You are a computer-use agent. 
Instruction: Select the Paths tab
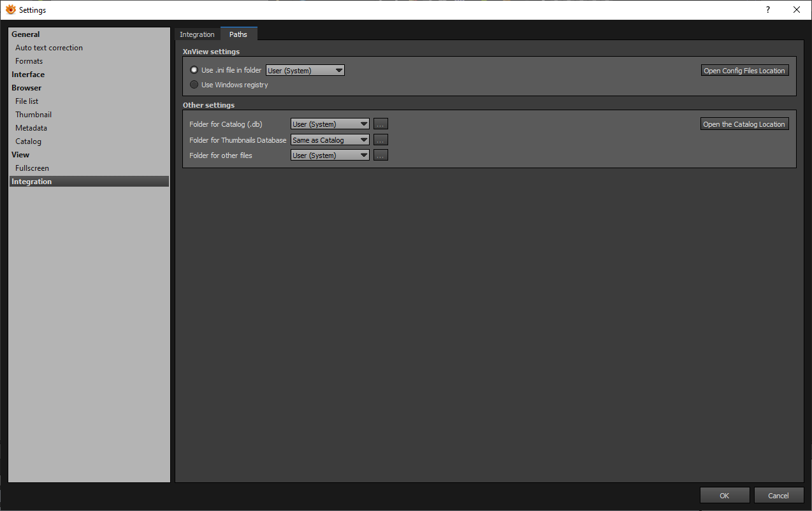pos(238,34)
